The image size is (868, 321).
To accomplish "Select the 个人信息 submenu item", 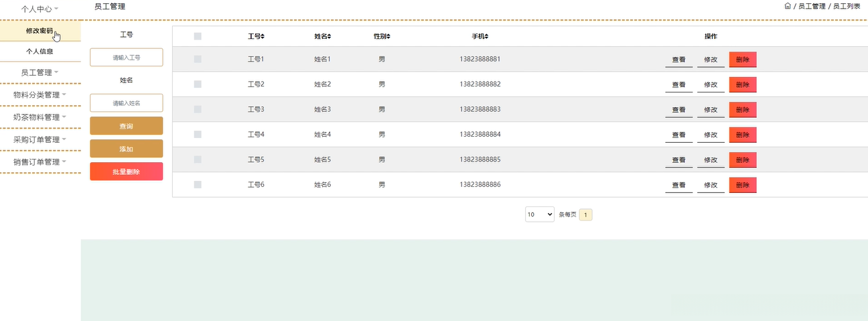I will 40,51.
